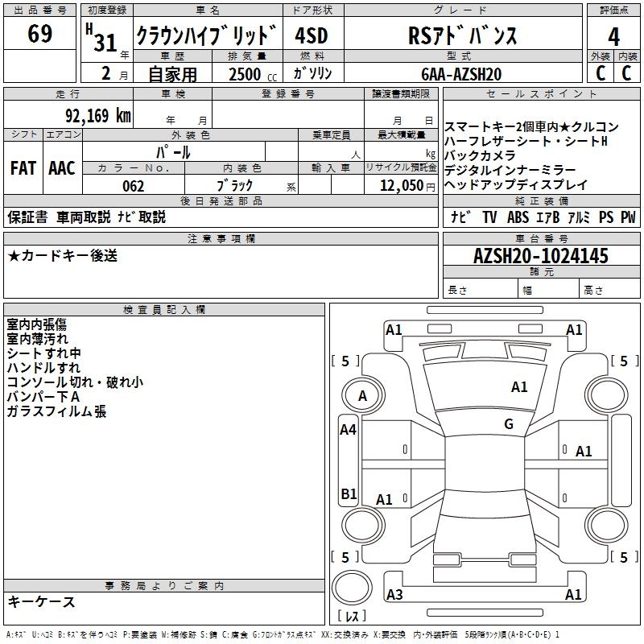Select the sales point バックカメラ

pyautogui.click(x=480, y=155)
